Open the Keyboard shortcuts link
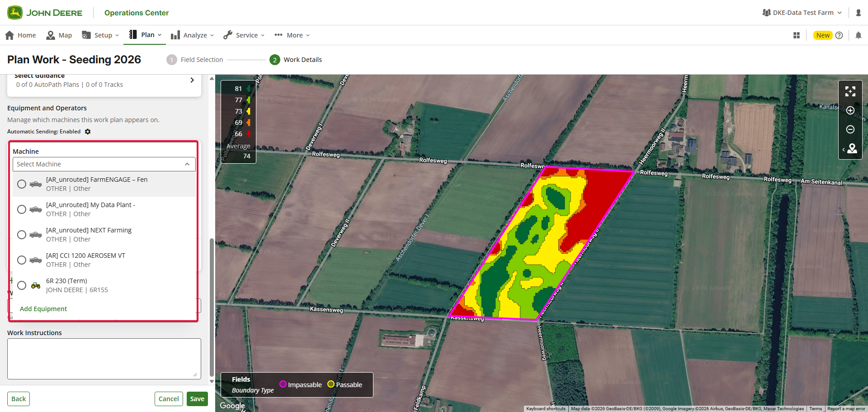Image resolution: width=868 pixels, height=412 pixels. point(546,409)
